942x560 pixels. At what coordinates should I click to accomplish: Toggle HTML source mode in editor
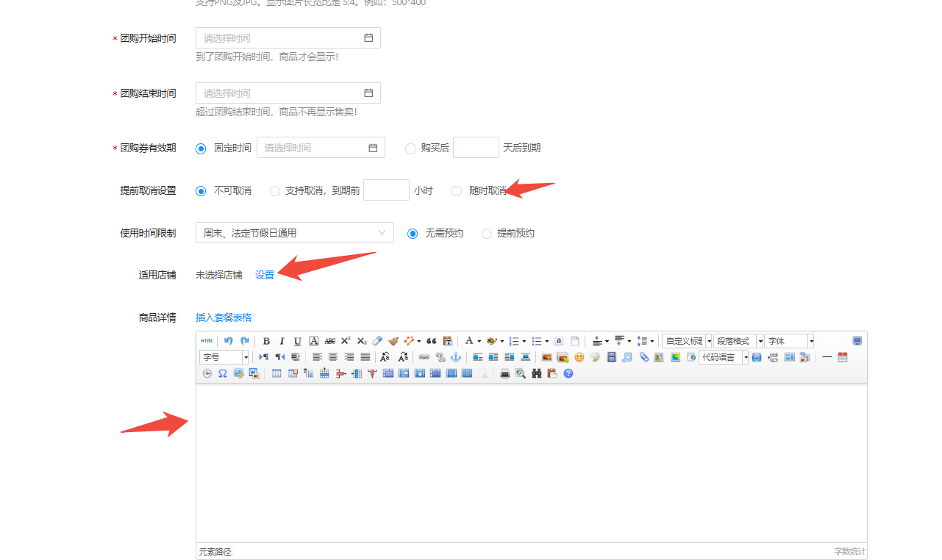click(207, 341)
